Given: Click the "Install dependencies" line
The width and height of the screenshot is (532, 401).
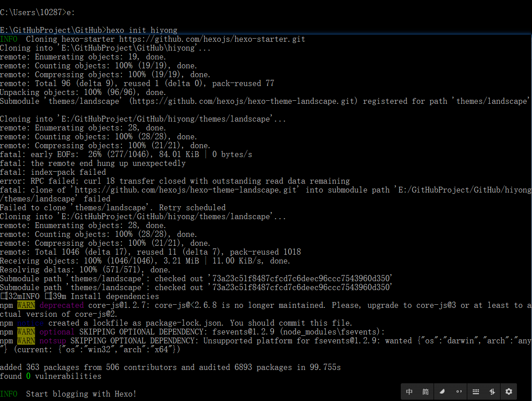Looking at the screenshot, I should 79,296.
